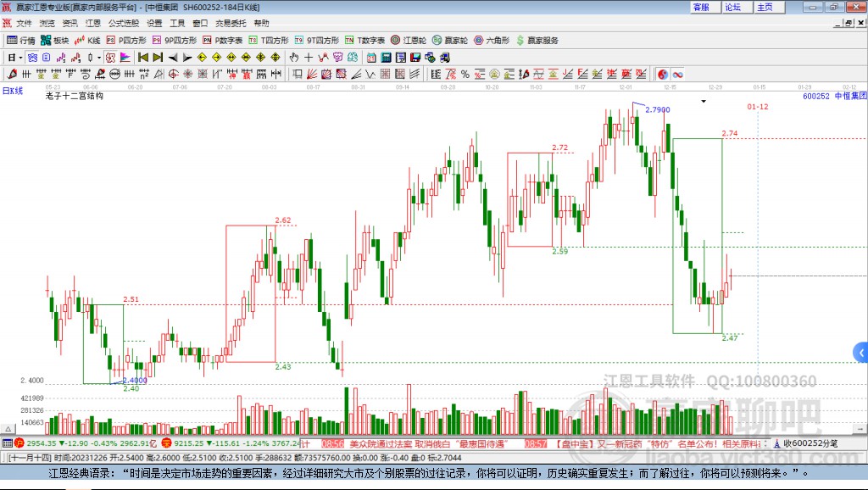
Task: Expand the blue chevron side panel tab
Action: point(861,352)
